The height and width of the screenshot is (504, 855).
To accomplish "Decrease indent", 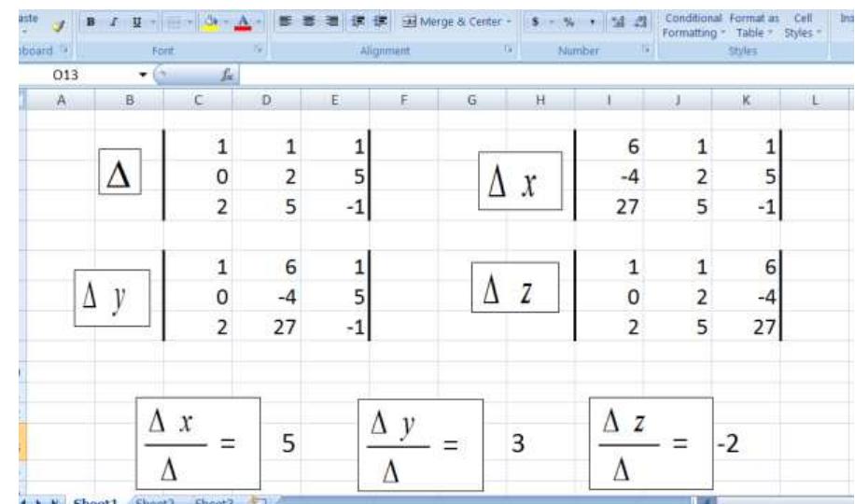I will pos(358,21).
